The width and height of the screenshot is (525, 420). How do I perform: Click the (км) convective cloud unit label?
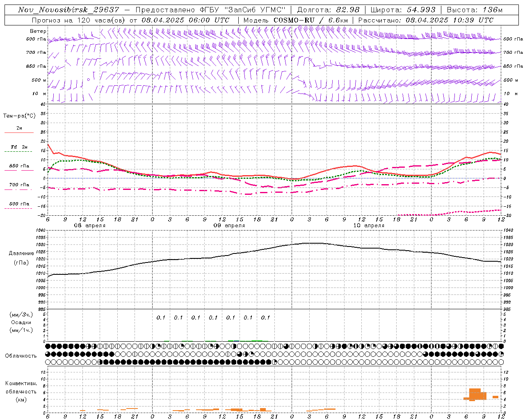click(x=21, y=399)
